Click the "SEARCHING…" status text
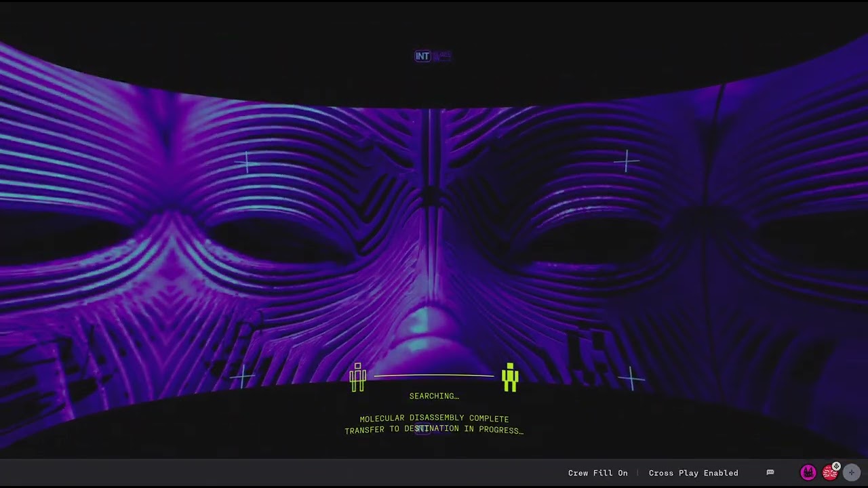Screen dimensions: 868x488 click(434, 396)
